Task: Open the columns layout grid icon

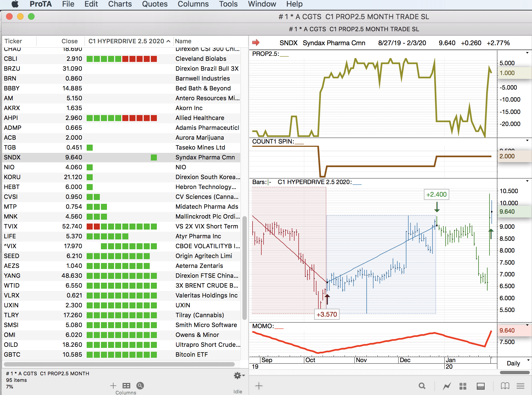Action: tap(126, 386)
